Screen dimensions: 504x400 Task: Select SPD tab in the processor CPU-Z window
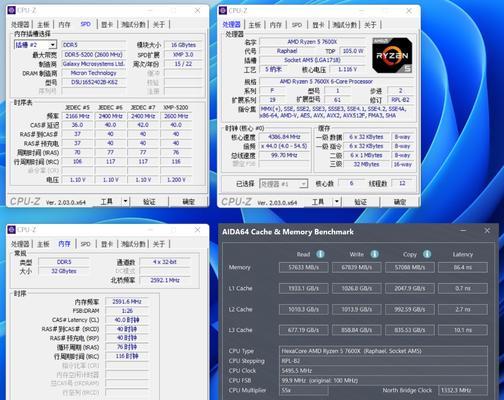[297, 25]
